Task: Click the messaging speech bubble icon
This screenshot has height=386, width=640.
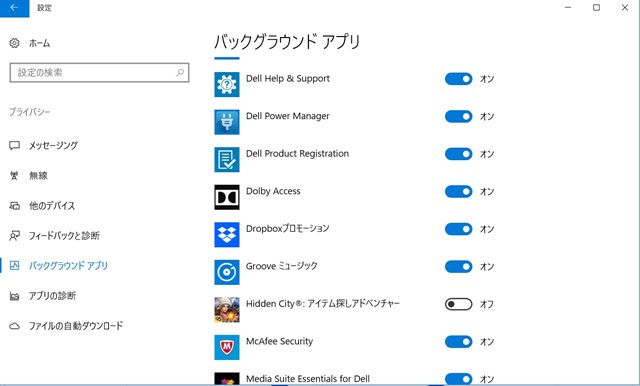Action: [14, 146]
